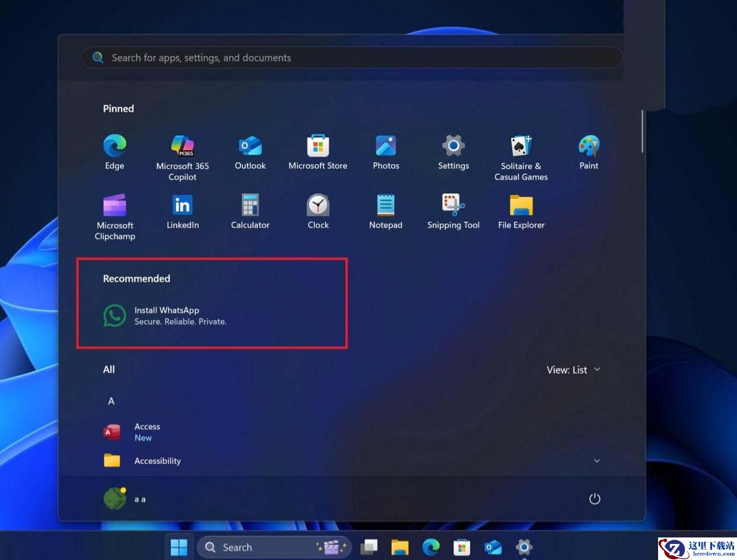Launch the Photos app
The image size is (737, 560).
click(386, 152)
